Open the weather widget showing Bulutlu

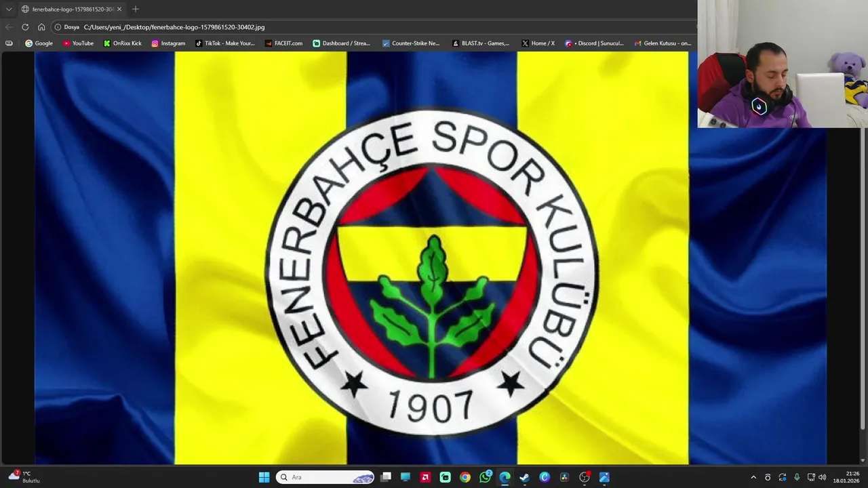pos(25,477)
